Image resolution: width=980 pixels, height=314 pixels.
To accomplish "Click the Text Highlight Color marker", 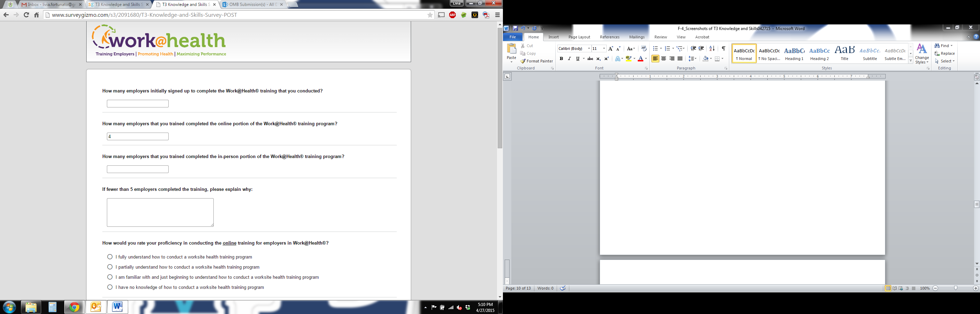I will click(629, 59).
